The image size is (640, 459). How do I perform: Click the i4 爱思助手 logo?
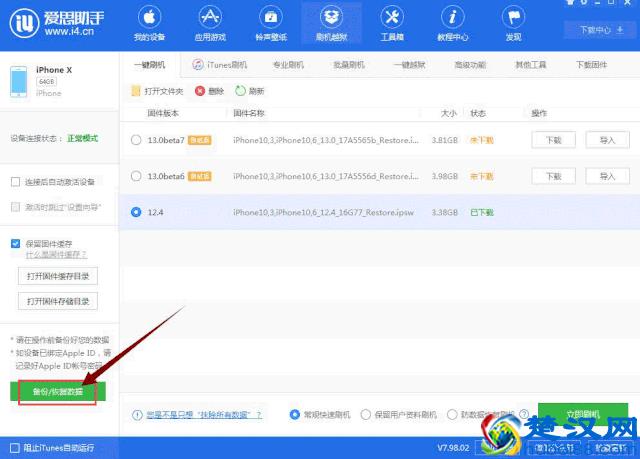pyautogui.click(x=57, y=23)
